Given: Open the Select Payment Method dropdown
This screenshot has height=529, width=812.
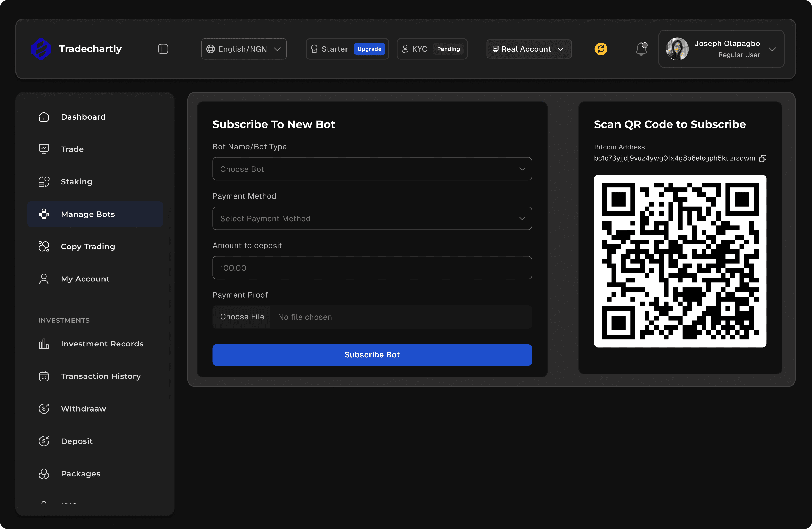Looking at the screenshot, I should pyautogui.click(x=372, y=218).
